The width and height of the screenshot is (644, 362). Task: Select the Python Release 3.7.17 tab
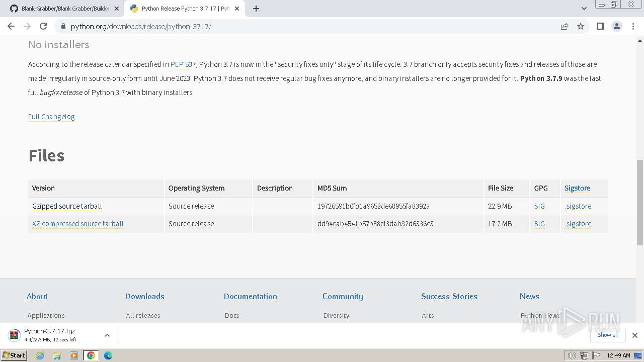[x=184, y=9]
